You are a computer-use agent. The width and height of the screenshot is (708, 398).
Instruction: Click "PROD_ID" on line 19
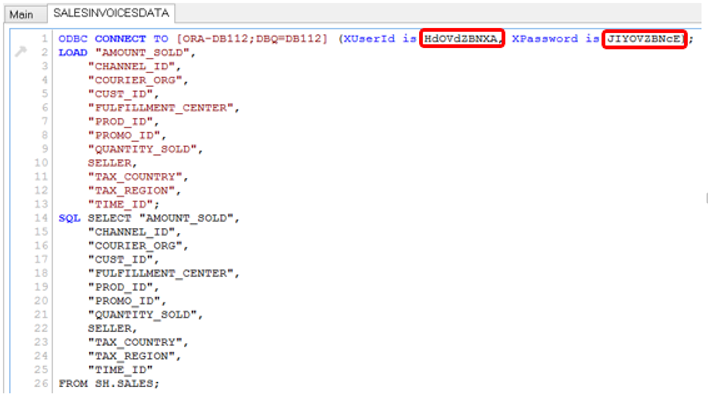pyautogui.click(x=121, y=287)
